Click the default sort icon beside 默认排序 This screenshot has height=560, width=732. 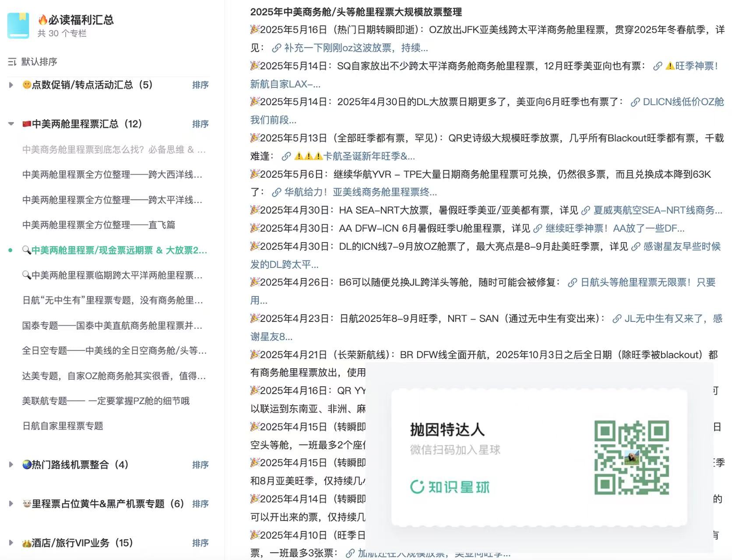(x=12, y=62)
